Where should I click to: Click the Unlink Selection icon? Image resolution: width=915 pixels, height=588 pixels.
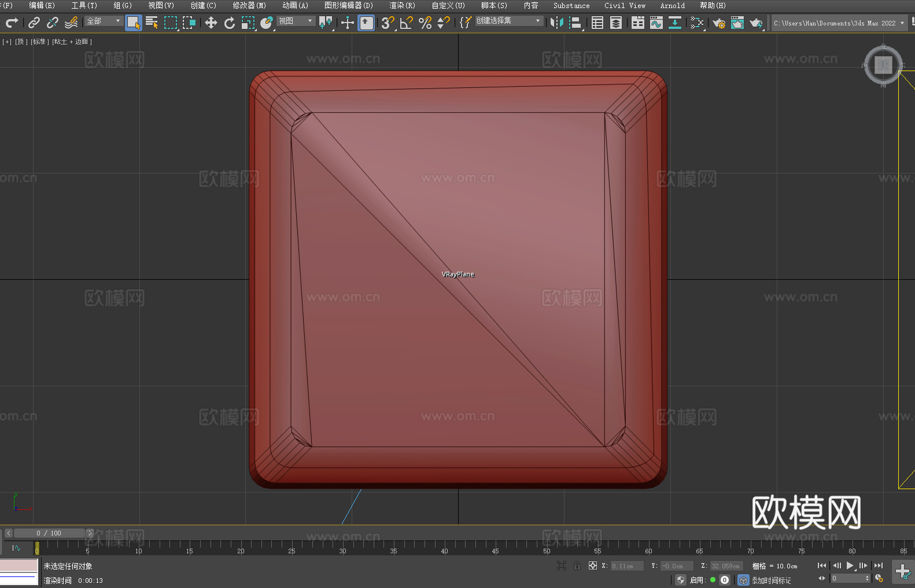(x=53, y=23)
